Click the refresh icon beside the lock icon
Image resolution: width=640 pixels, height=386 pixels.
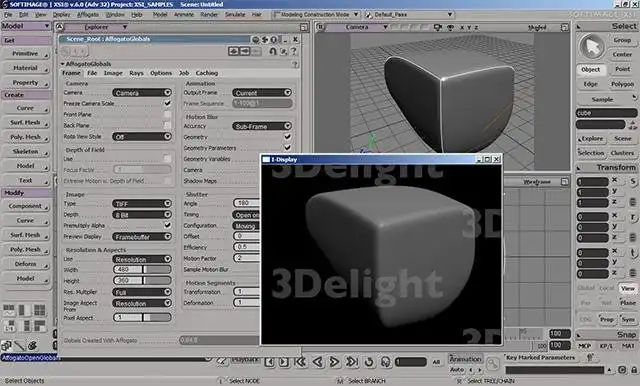pyautogui.click(x=283, y=51)
